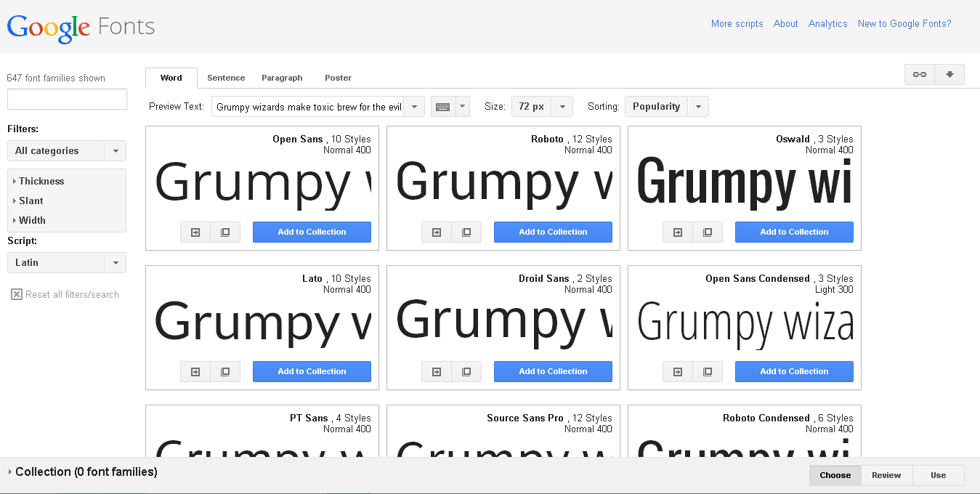Click the link (bookmark) chain icon
The image size is (980, 494).
click(x=920, y=74)
